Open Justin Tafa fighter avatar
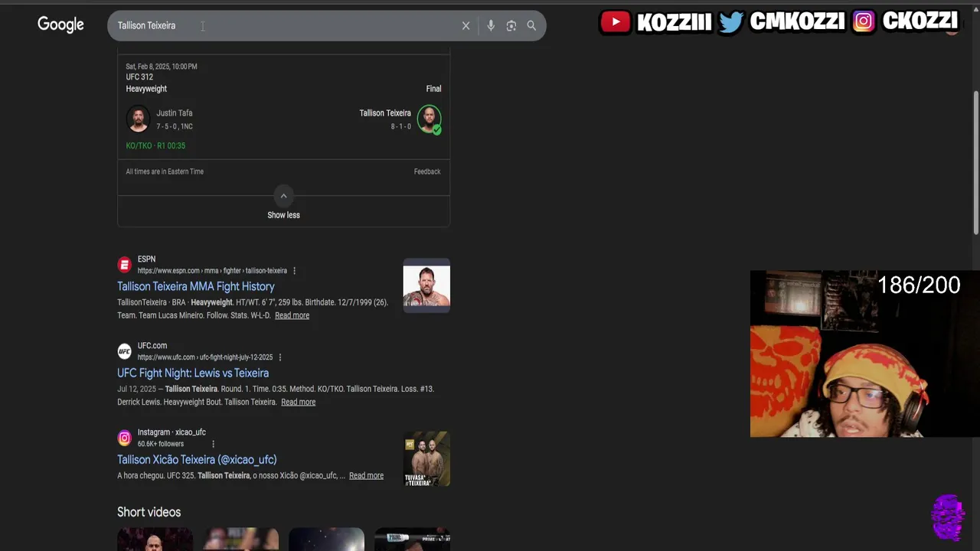The height and width of the screenshot is (551, 980). 138,119
